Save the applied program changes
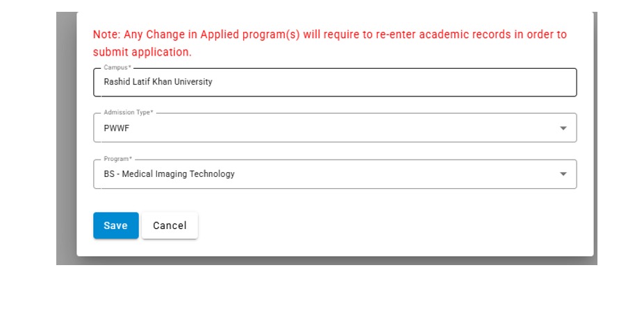Screen dimensions: 644x313 pos(116,226)
